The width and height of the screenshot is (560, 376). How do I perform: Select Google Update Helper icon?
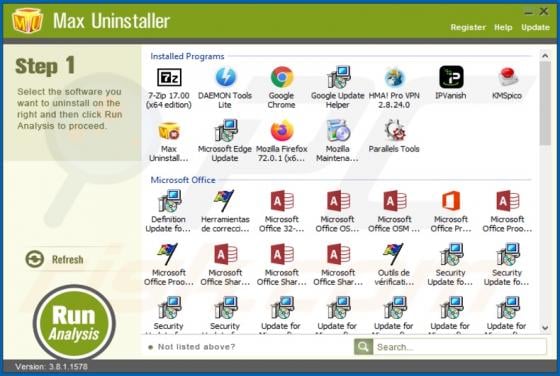tap(338, 77)
